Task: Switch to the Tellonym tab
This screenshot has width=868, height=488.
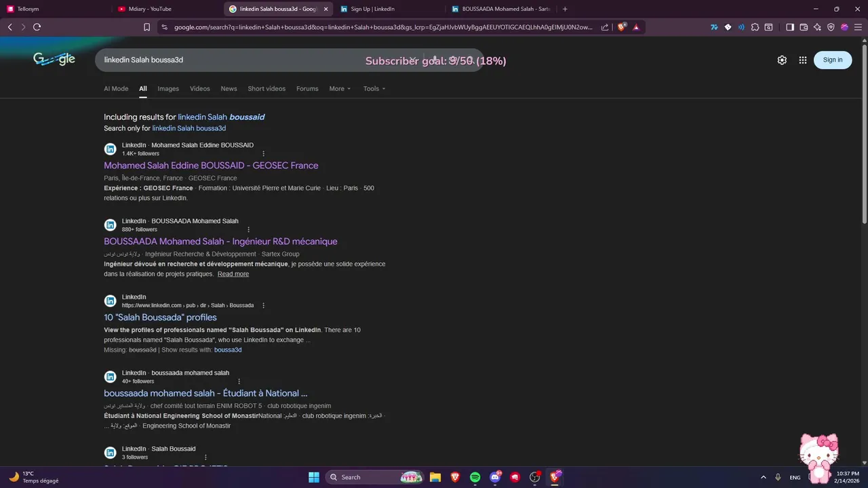Action: click(x=54, y=9)
